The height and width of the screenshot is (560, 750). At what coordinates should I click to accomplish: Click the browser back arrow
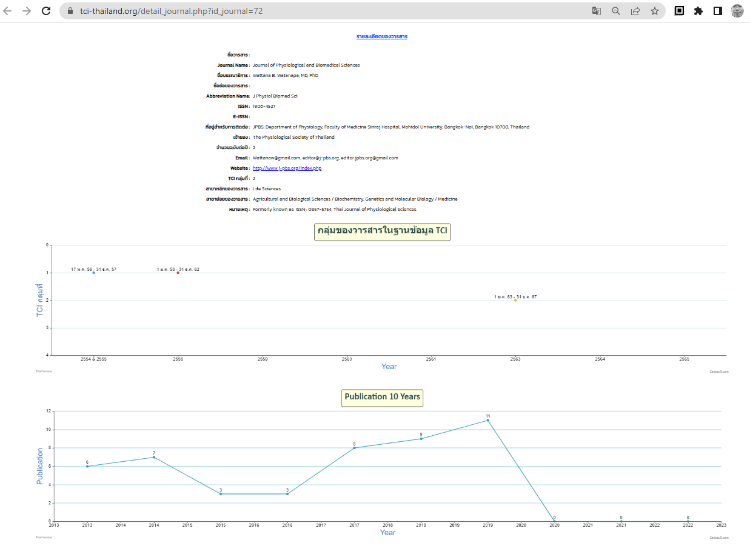coord(8,11)
